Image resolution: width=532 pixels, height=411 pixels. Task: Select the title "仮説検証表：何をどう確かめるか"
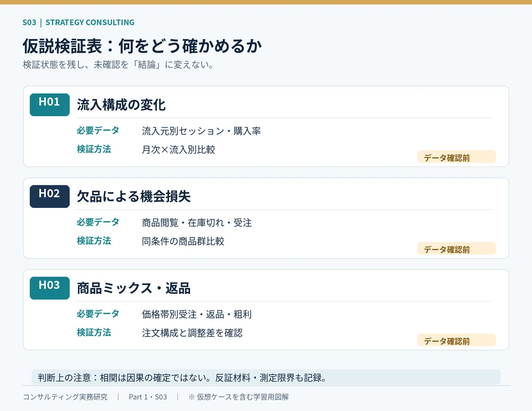[x=142, y=46]
